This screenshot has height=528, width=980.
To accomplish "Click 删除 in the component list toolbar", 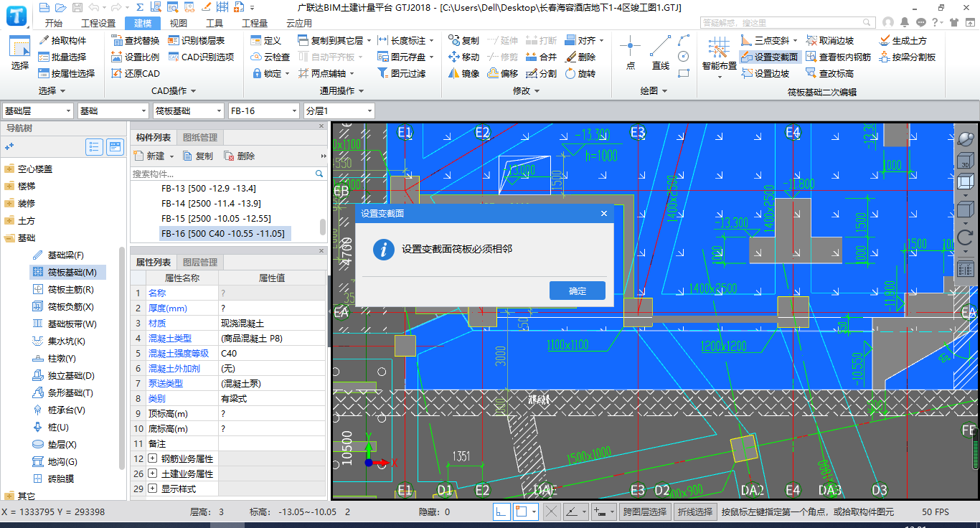I will pos(240,156).
